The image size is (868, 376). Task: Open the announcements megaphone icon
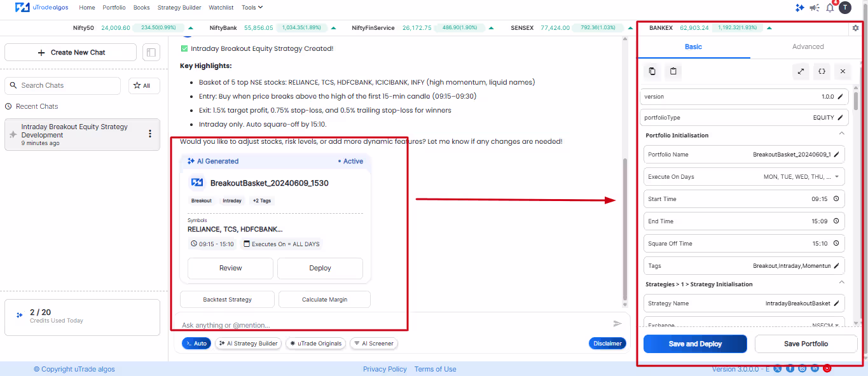coord(815,8)
